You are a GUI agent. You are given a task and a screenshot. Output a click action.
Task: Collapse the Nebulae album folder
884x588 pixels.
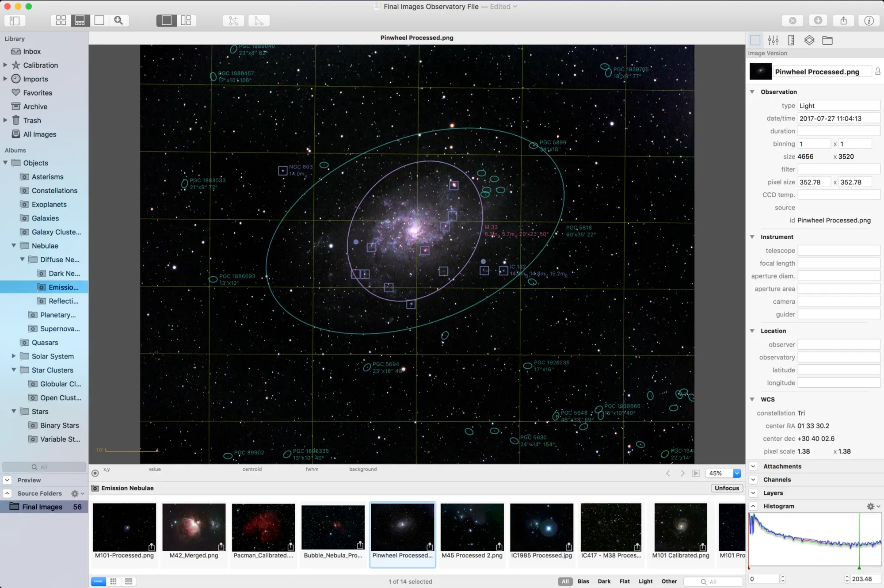[14, 246]
